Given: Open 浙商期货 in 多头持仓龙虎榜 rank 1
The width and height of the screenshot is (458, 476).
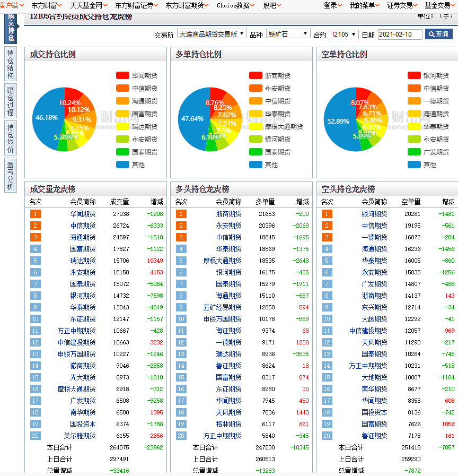Looking at the screenshot, I should pos(228,214).
